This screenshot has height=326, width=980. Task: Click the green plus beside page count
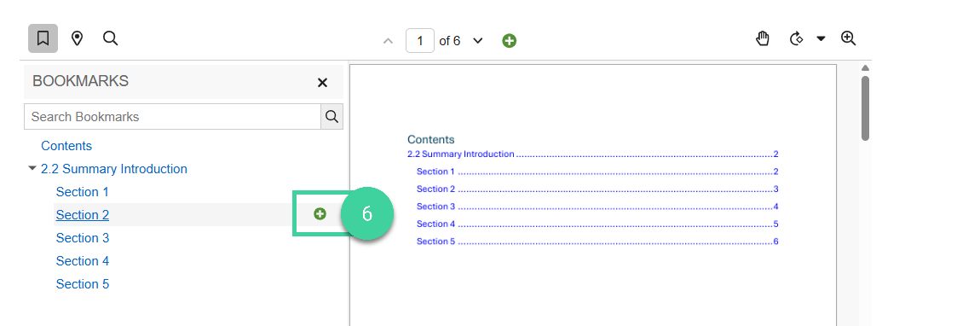tap(510, 41)
